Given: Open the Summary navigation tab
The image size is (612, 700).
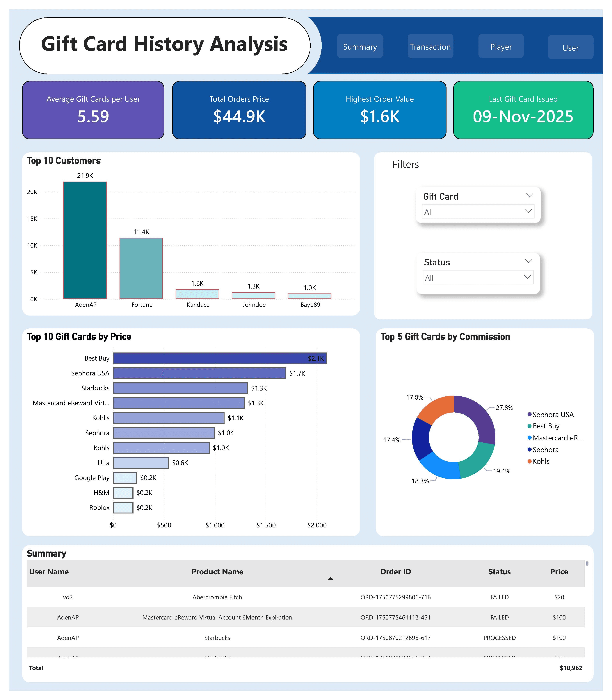Looking at the screenshot, I should point(360,46).
